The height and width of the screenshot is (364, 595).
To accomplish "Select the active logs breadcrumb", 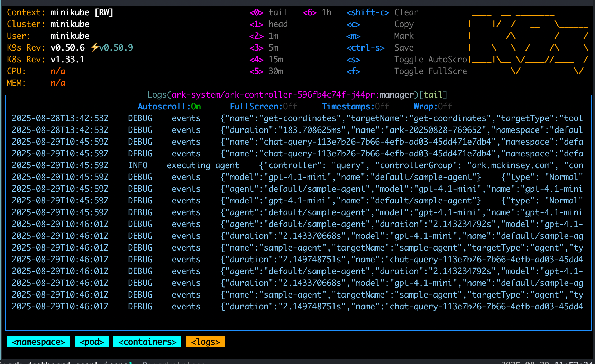I will pyautogui.click(x=205, y=342).
